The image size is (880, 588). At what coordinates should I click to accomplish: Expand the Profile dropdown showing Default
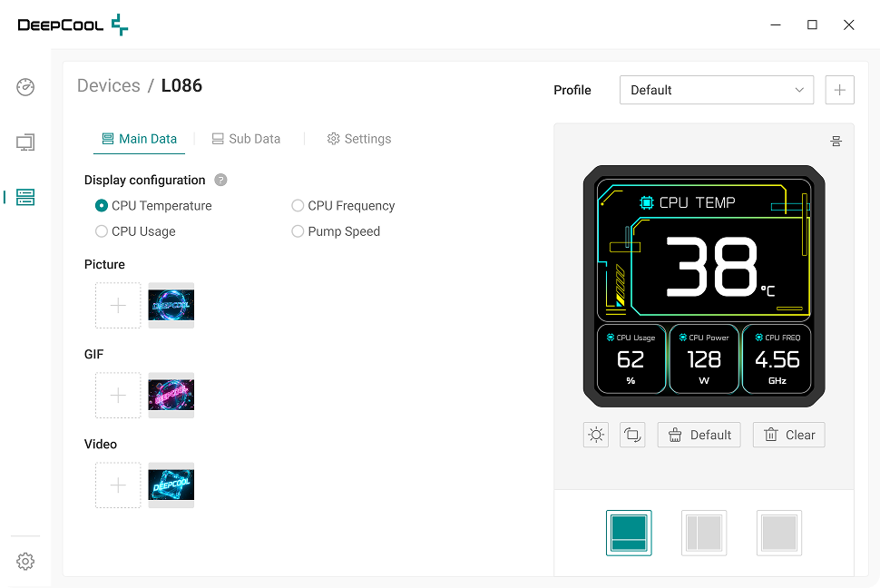pyautogui.click(x=716, y=90)
